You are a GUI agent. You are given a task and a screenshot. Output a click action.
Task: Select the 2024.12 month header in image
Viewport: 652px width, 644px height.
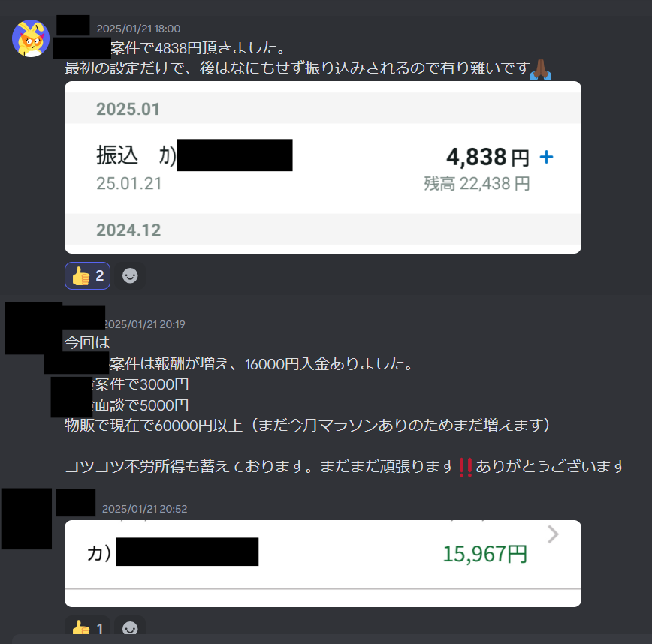[x=128, y=230]
